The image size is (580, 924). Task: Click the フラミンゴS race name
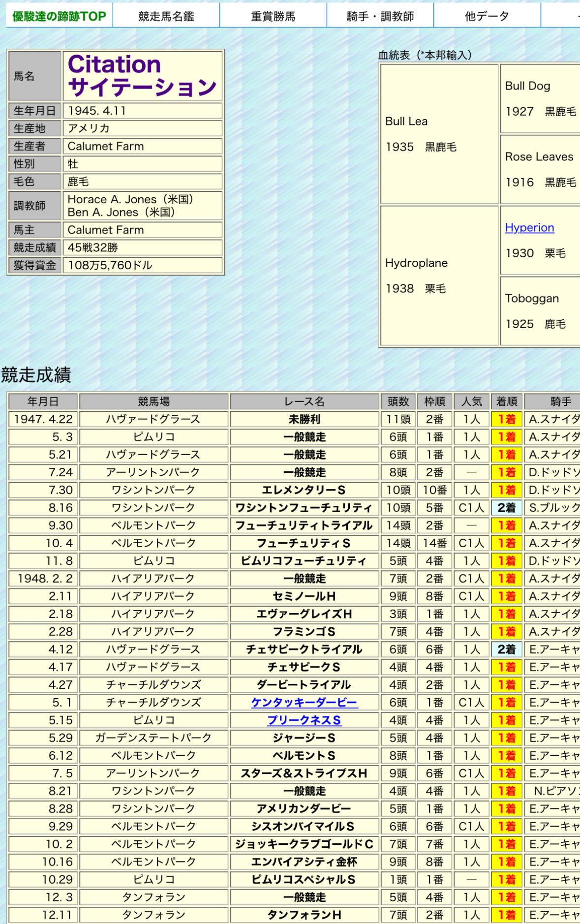pyautogui.click(x=305, y=632)
